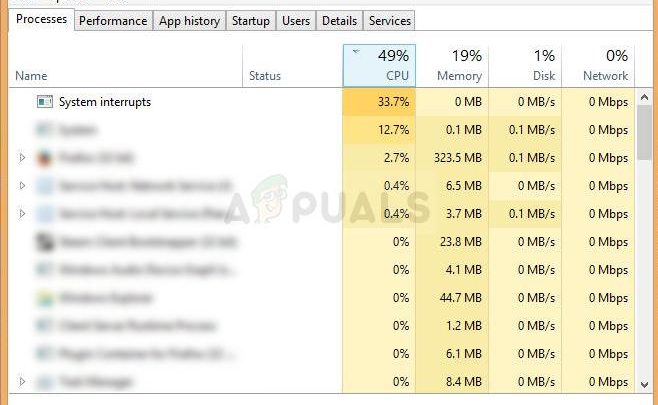Sort processes by Disk column header

(525, 65)
